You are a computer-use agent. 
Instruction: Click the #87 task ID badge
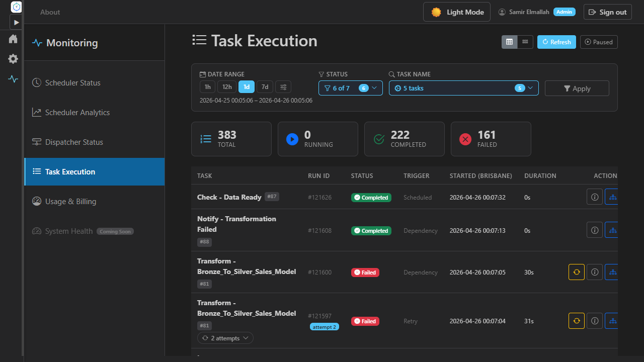(272, 197)
